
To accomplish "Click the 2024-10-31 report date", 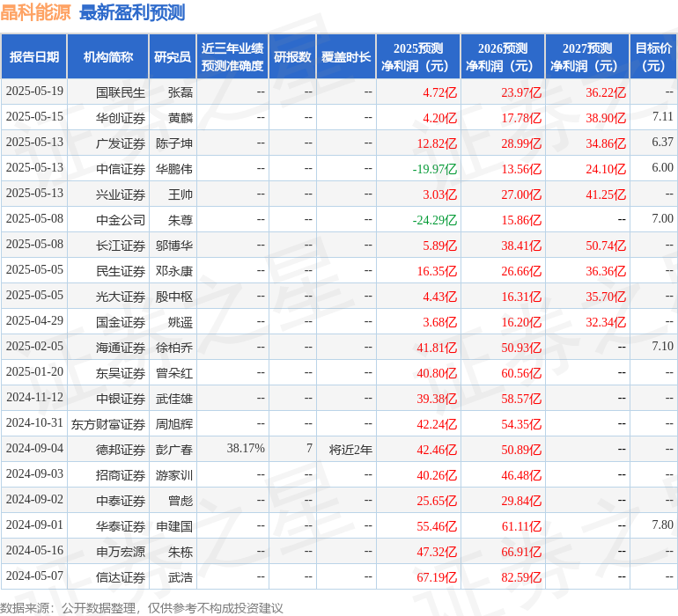I will (34, 422).
